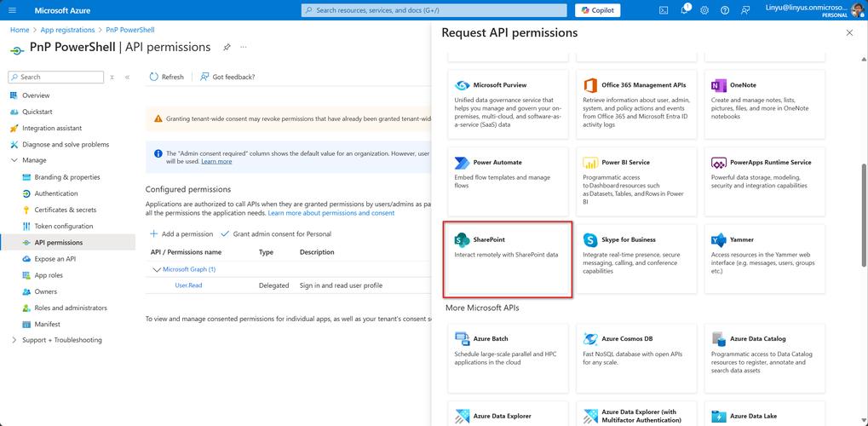Open Integration assistant in the sidebar

(52, 128)
